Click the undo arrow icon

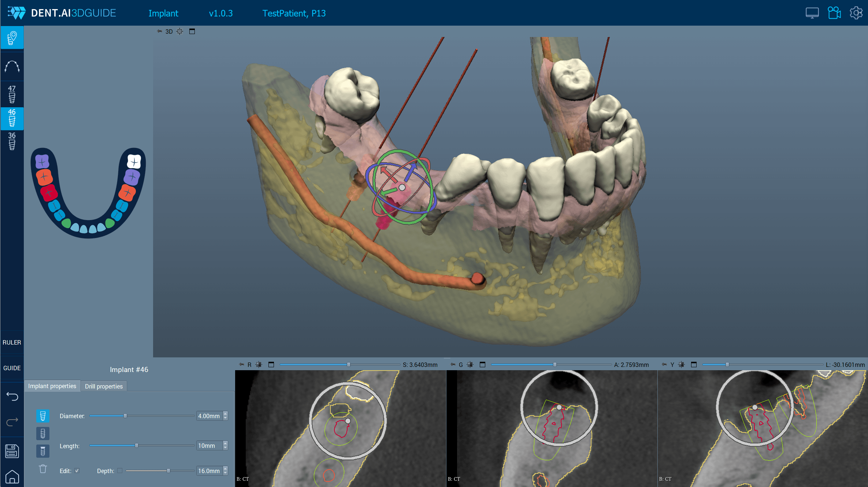[12, 396]
